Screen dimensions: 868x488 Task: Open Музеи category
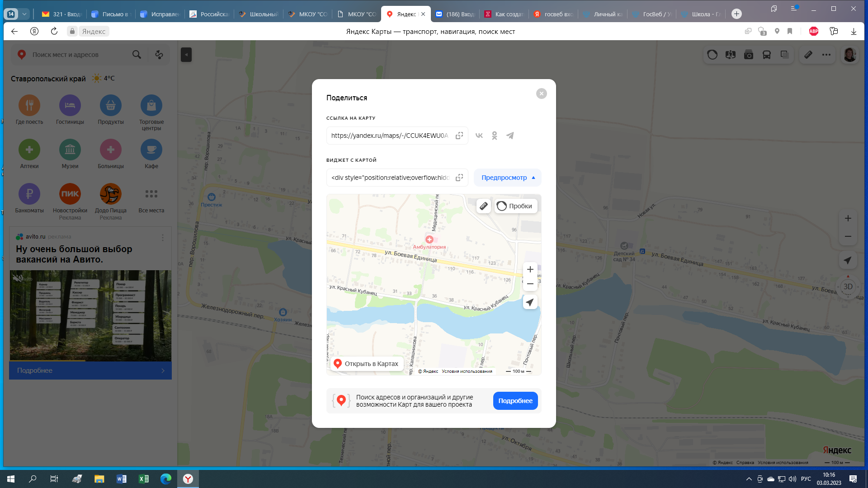(x=70, y=154)
